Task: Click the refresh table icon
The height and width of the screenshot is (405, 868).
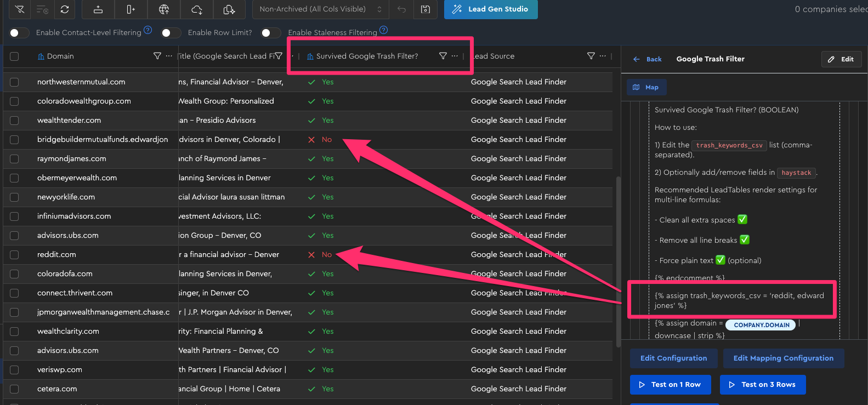Action: (65, 9)
